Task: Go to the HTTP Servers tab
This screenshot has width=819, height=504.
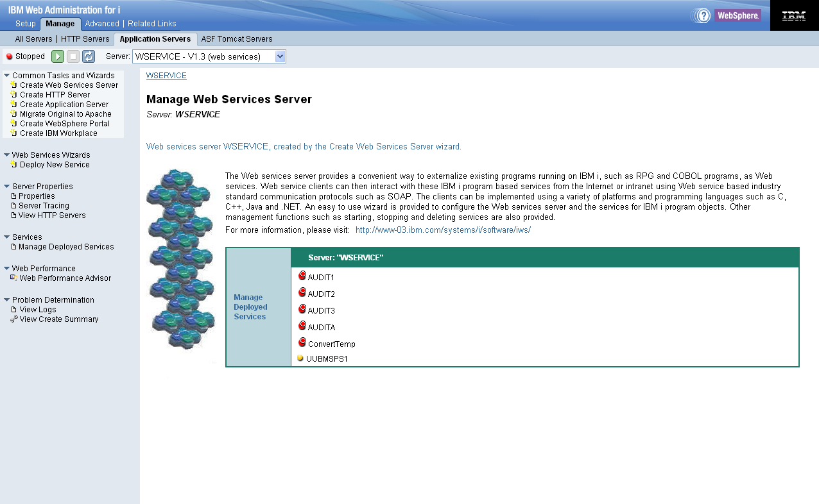Action: coord(85,39)
